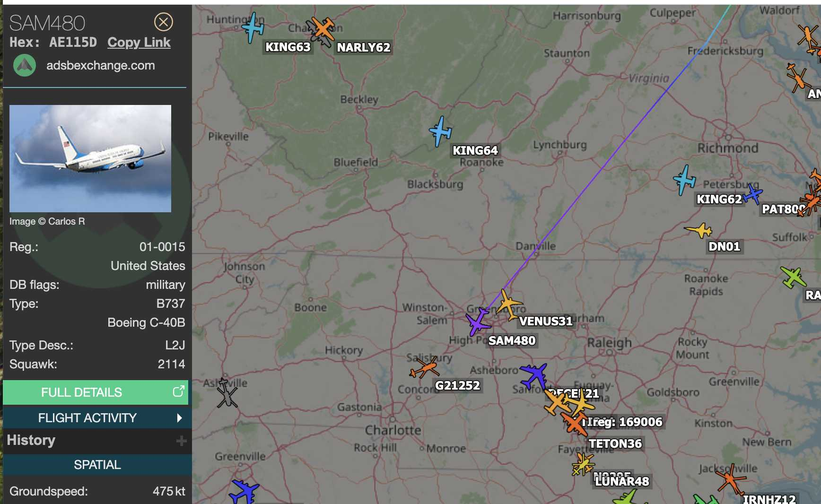Select the NARLY62 orange aircraft icon
The height and width of the screenshot is (504, 821).
pyautogui.click(x=323, y=28)
